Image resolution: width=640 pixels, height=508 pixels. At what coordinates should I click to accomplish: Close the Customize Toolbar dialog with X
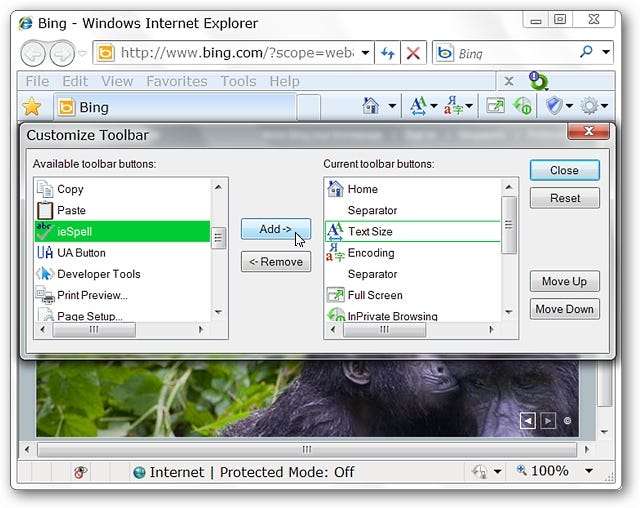[588, 131]
